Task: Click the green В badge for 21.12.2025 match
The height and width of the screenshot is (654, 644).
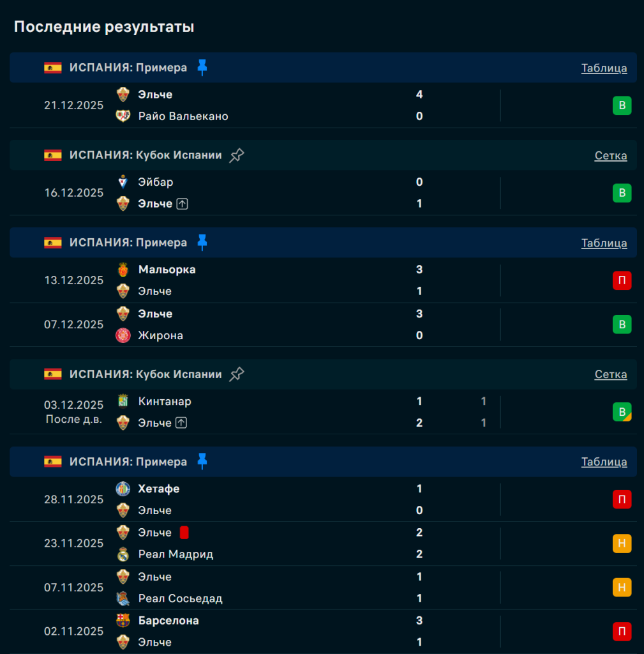Action: [x=622, y=105]
